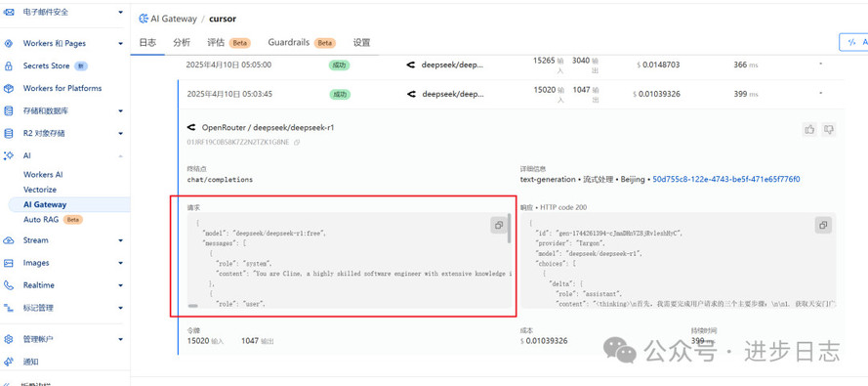
Task: Expand the Workers 和 Pages menu arrow
Action: [121, 43]
